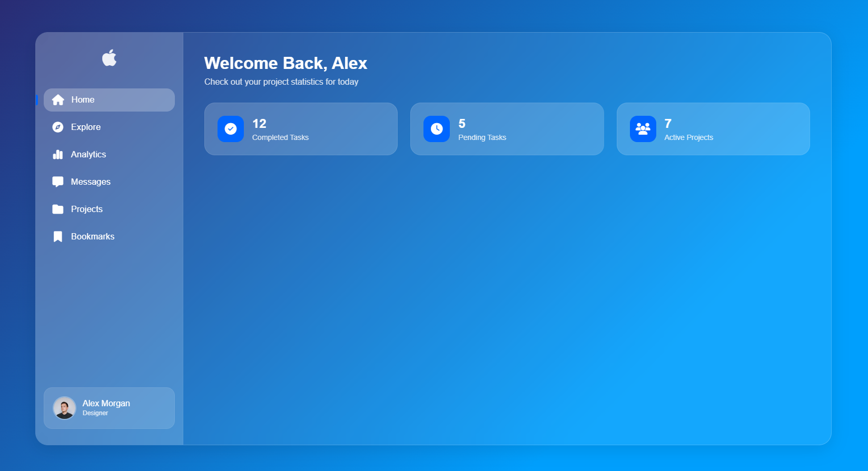The height and width of the screenshot is (471, 868).
Task: Click Alex Morgan's profile avatar
Action: click(x=65, y=408)
